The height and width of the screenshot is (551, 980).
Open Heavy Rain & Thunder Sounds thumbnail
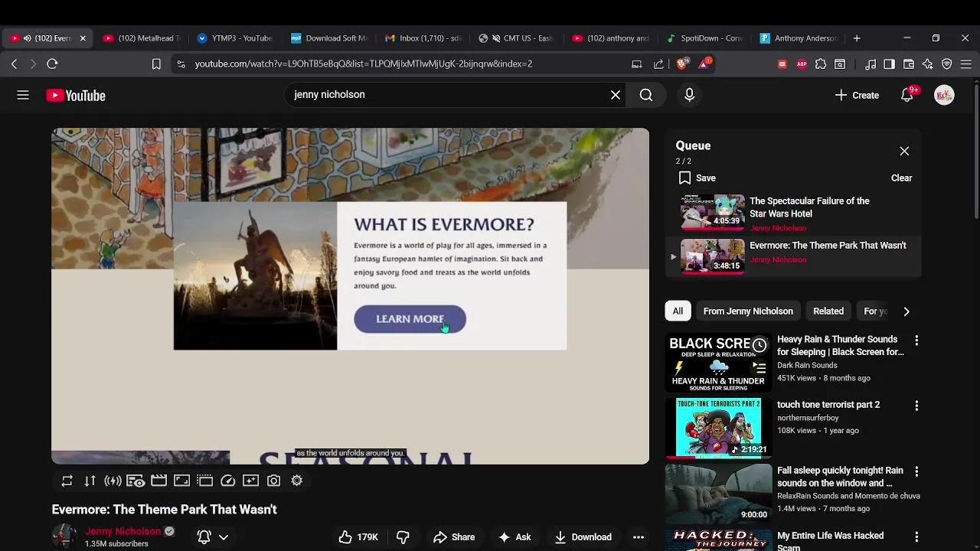pyautogui.click(x=718, y=364)
